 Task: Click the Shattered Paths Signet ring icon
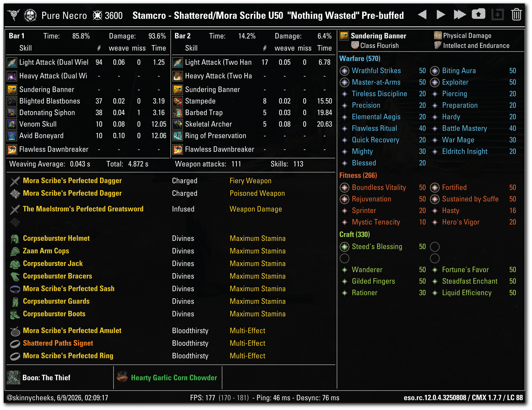tap(15, 343)
